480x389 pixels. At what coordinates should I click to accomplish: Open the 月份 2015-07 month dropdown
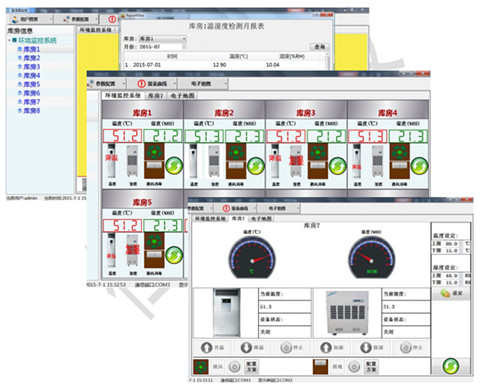[162, 47]
